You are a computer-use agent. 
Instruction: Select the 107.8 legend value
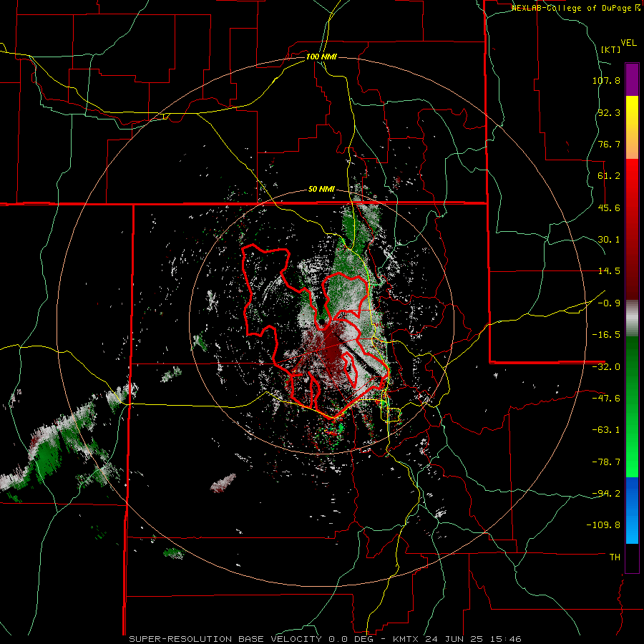[606, 80]
